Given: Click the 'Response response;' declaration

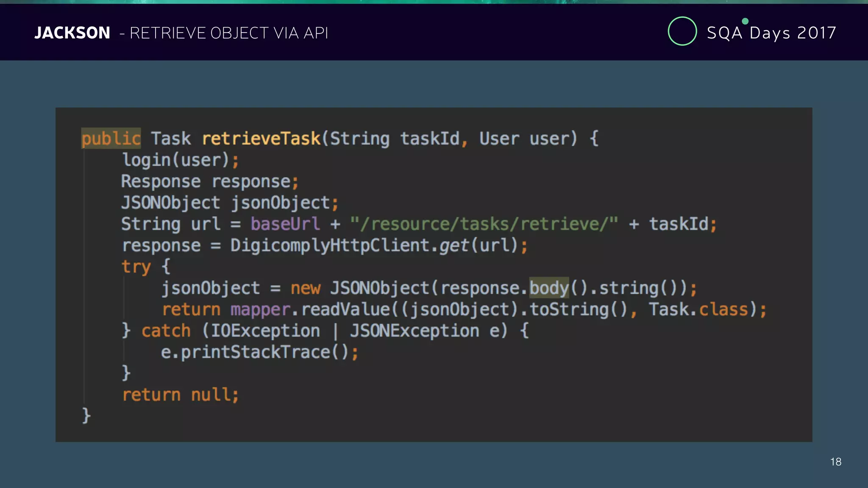Looking at the screenshot, I should (210, 182).
